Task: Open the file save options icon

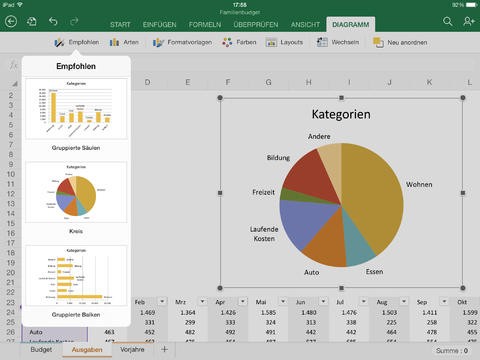Action: (x=32, y=22)
